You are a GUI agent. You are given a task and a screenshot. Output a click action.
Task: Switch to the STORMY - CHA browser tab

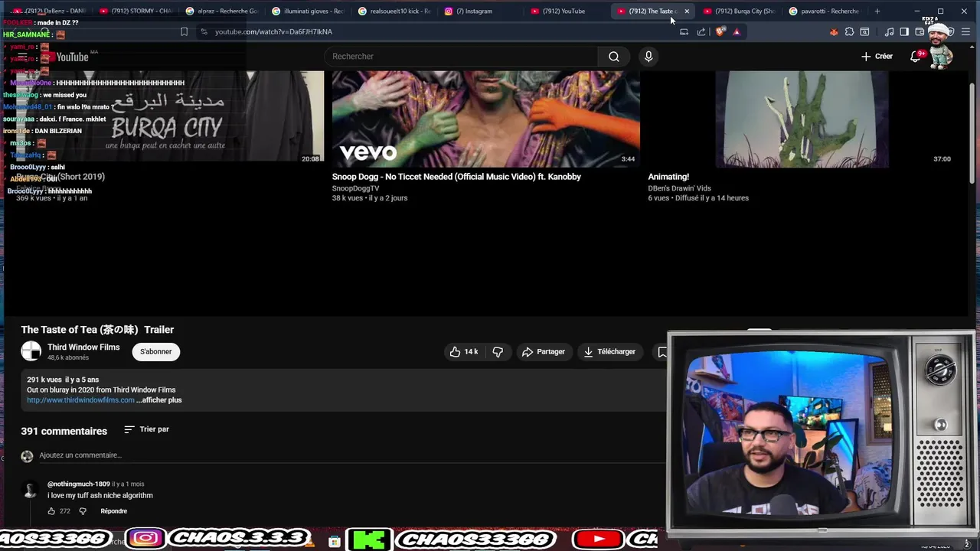pyautogui.click(x=136, y=11)
